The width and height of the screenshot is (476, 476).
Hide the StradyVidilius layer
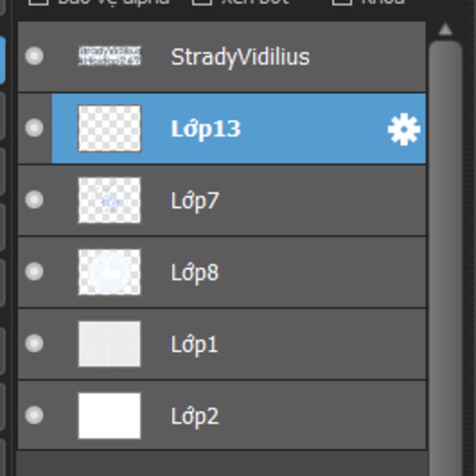pyautogui.click(x=34, y=56)
